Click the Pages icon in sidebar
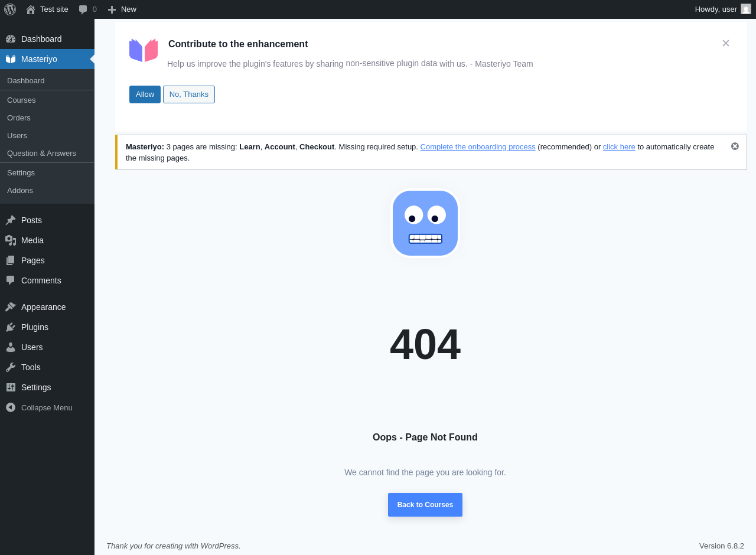The image size is (756, 555). [x=11, y=260]
